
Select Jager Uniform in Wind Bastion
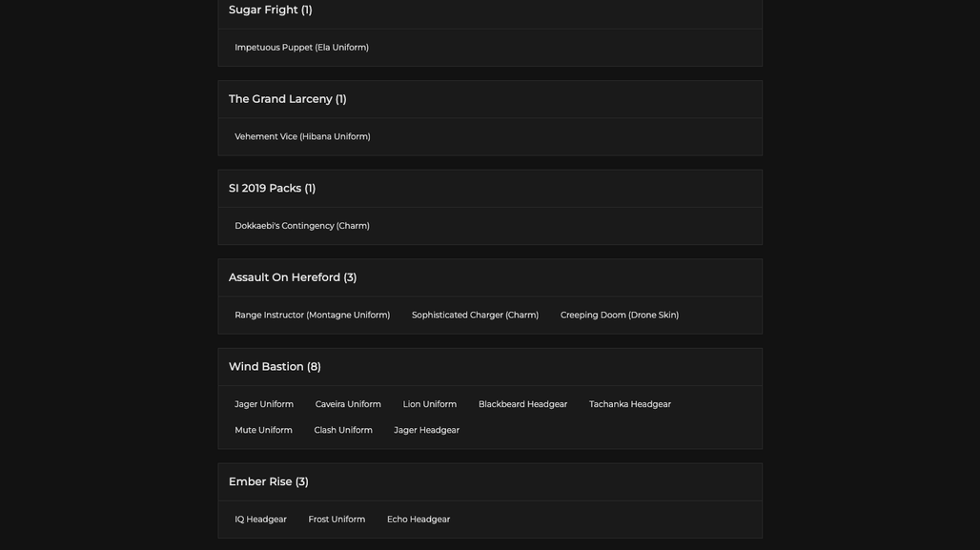point(264,404)
